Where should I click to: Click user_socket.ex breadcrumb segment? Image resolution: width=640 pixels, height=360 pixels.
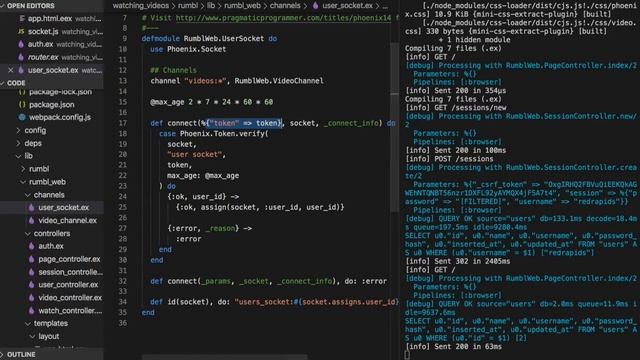[347, 6]
